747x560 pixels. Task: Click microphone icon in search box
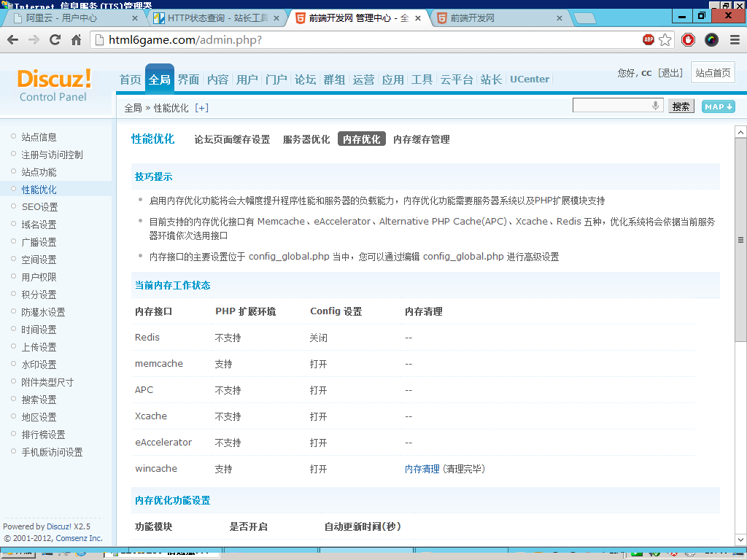656,105
